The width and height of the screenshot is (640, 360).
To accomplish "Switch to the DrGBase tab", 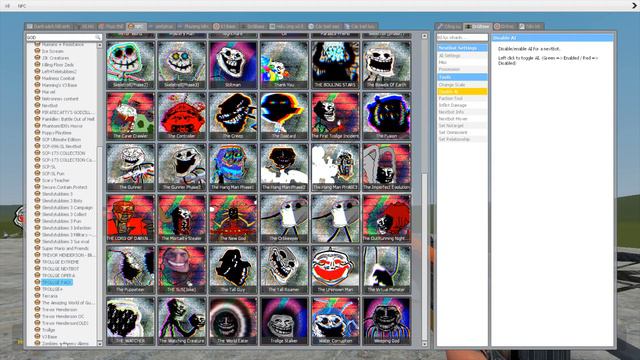I will (478, 27).
